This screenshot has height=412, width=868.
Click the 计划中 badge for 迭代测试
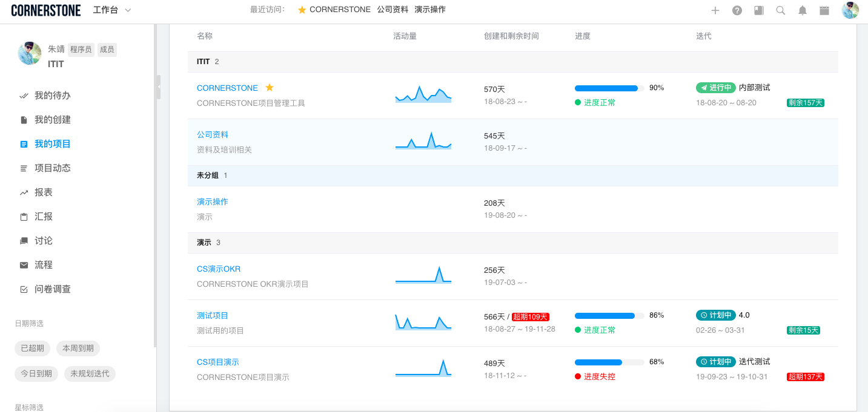point(716,362)
